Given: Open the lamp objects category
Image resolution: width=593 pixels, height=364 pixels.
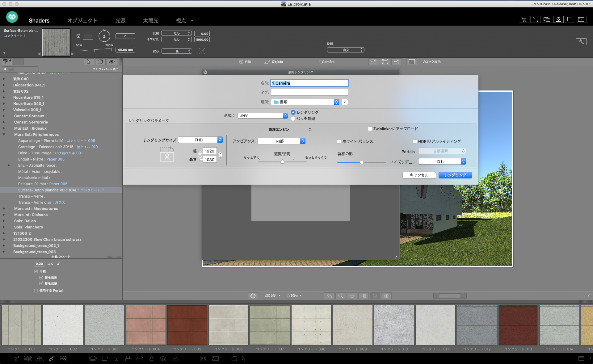Looking at the screenshot, I should 116,358.
